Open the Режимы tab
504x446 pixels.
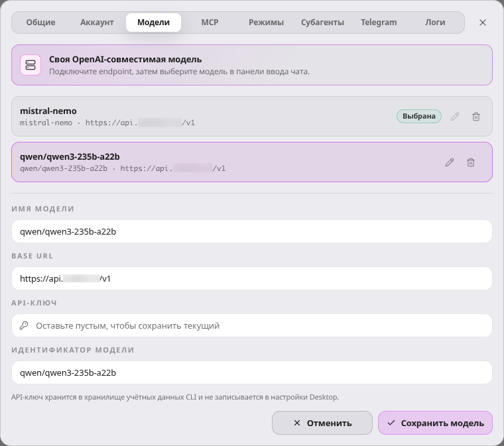[x=266, y=23]
